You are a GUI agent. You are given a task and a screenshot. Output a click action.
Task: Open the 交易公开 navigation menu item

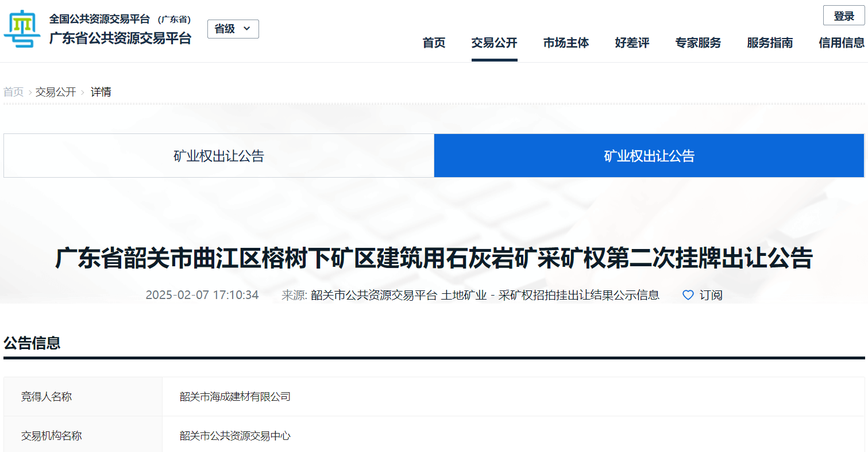click(x=494, y=43)
